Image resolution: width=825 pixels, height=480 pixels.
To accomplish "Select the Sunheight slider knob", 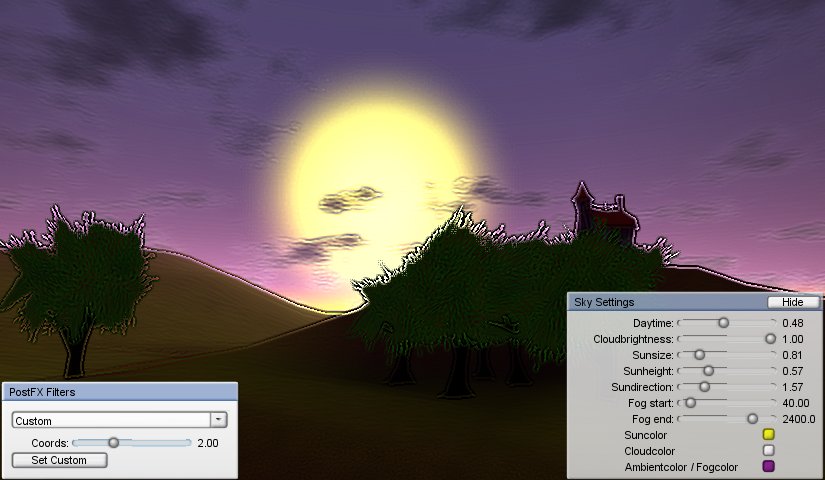I will pyautogui.click(x=708, y=371).
